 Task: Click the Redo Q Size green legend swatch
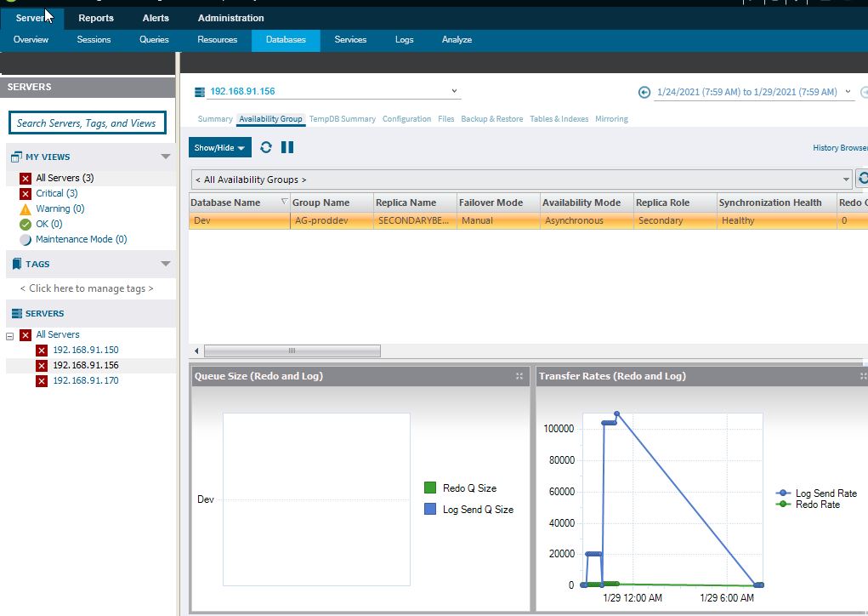tap(430, 488)
